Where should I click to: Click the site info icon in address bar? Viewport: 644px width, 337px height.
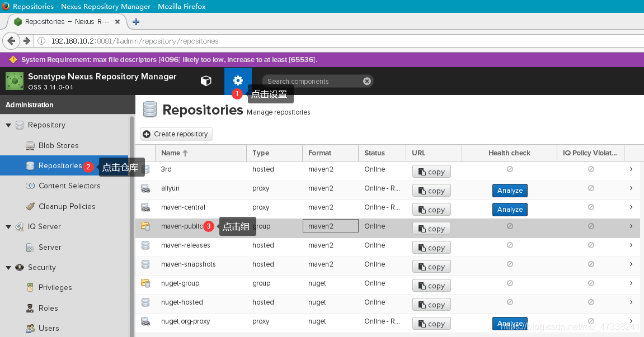(x=41, y=41)
